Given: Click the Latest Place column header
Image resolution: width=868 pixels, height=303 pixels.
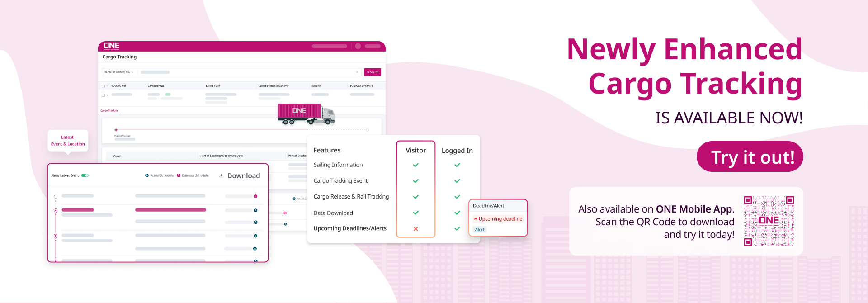Looking at the screenshot, I should point(213,86).
